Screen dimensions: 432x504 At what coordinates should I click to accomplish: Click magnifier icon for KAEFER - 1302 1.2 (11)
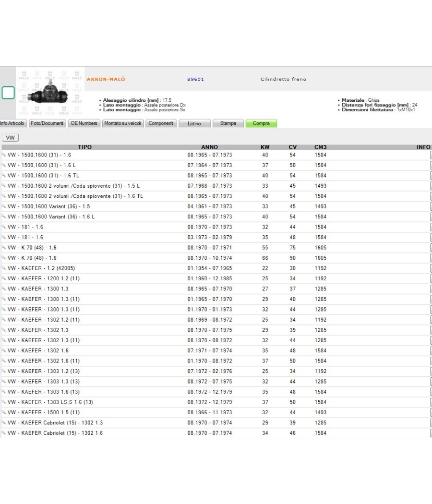[4, 320]
